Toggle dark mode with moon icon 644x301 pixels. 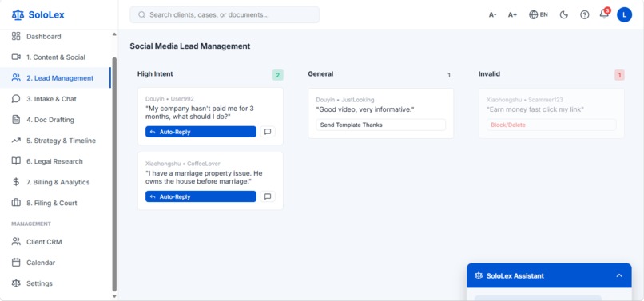pos(564,15)
